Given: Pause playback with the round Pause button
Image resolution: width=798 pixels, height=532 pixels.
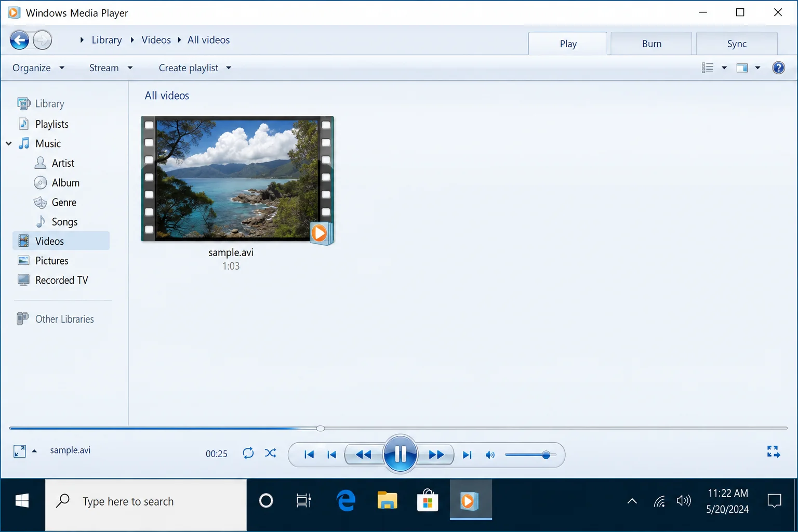Looking at the screenshot, I should (x=400, y=454).
